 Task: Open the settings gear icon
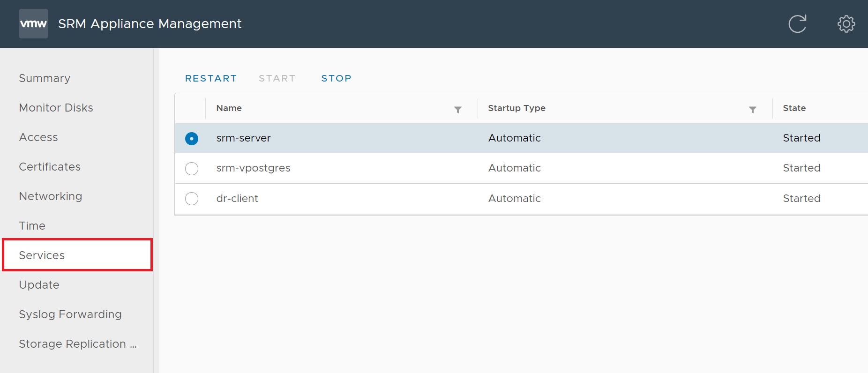(x=846, y=24)
